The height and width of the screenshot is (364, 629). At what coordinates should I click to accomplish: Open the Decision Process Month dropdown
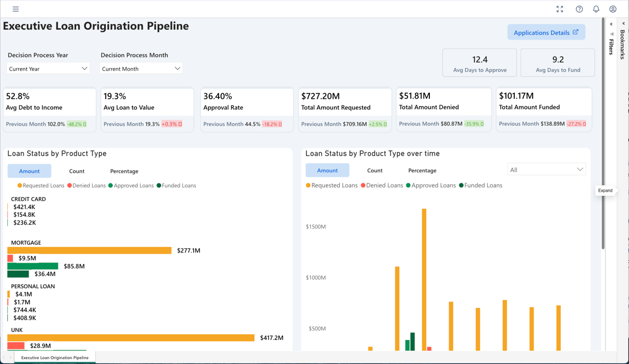click(141, 69)
